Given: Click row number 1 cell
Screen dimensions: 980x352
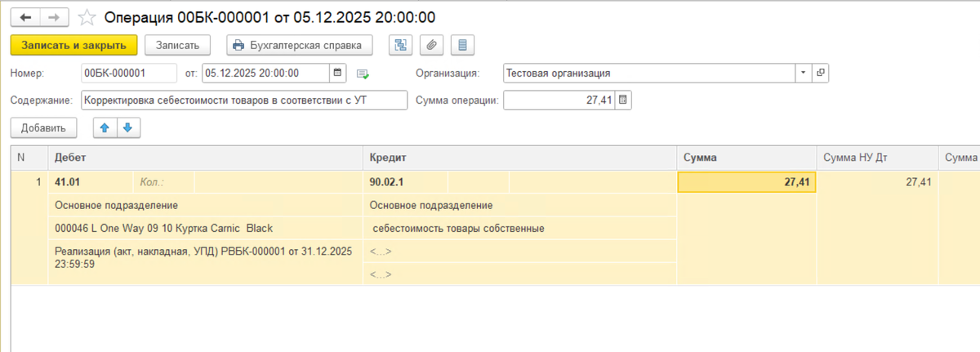Looking at the screenshot, I should click(x=29, y=182).
